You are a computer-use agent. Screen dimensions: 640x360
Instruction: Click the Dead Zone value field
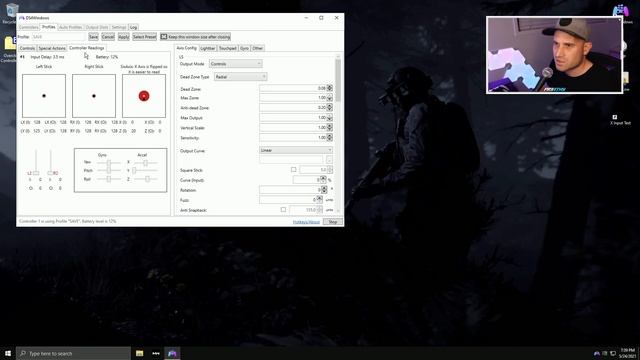293,88
